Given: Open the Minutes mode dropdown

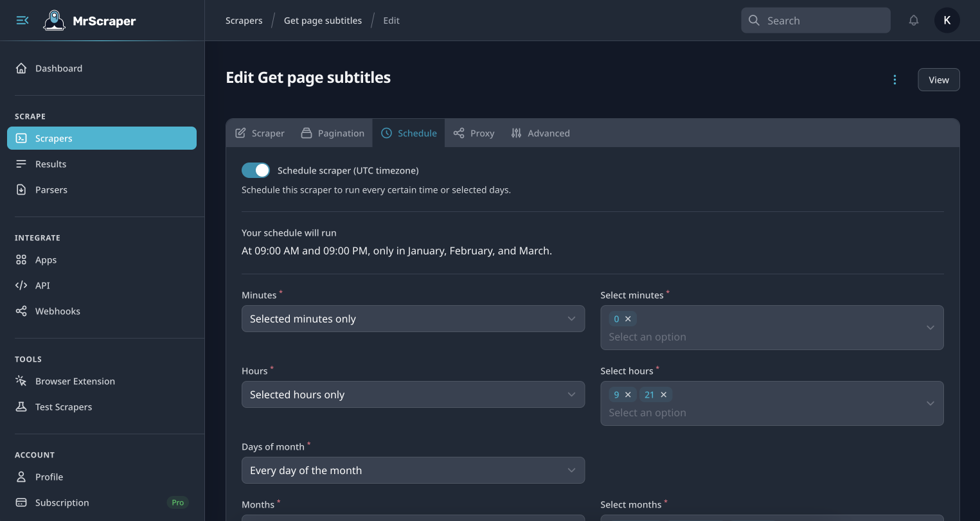Looking at the screenshot, I should pyautogui.click(x=413, y=319).
